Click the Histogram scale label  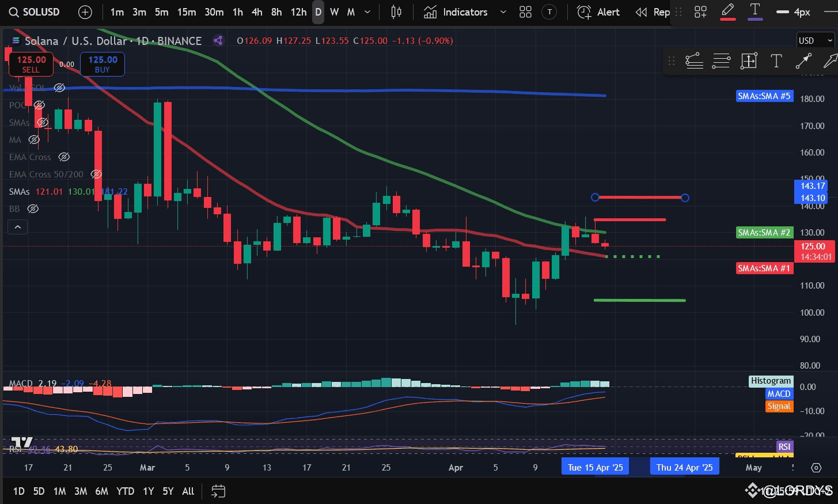[x=771, y=381]
